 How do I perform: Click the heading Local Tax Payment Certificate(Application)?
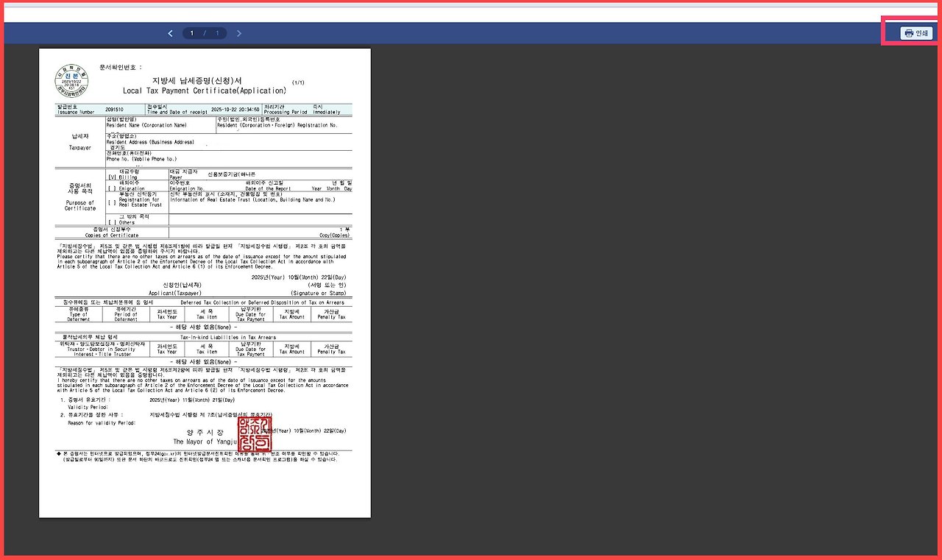pyautogui.click(x=205, y=91)
